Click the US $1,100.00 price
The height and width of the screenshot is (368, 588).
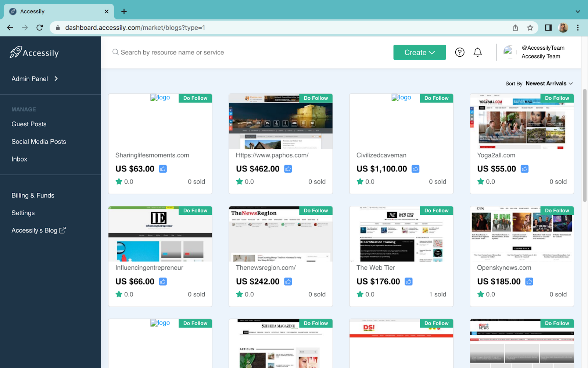pyautogui.click(x=382, y=169)
